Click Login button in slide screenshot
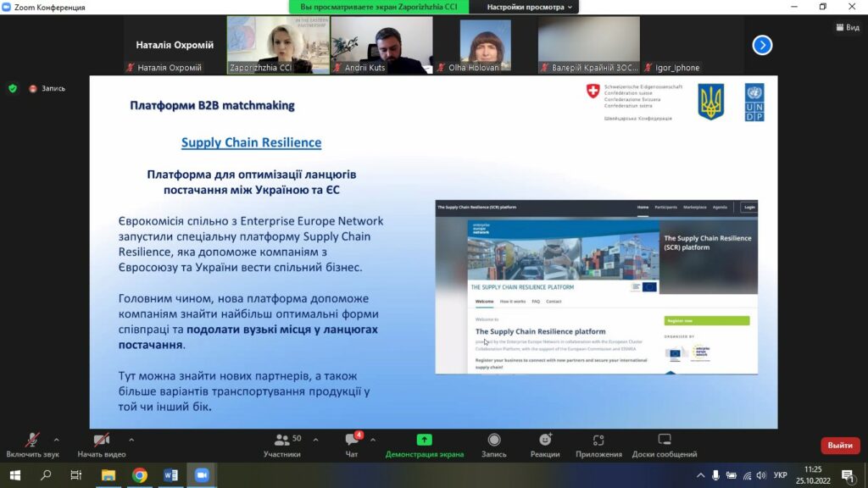The height and width of the screenshot is (488, 868). pos(749,207)
